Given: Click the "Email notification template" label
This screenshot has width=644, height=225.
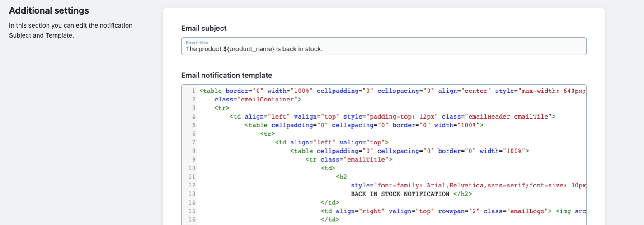Looking at the screenshot, I should [x=226, y=75].
